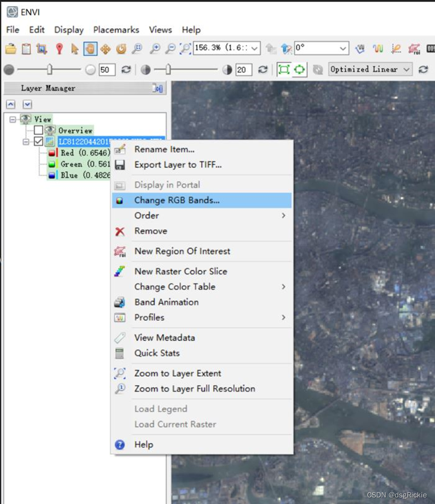This screenshot has width=435, height=504.
Task: Click the brightness value field showing 50
Action: click(x=107, y=70)
